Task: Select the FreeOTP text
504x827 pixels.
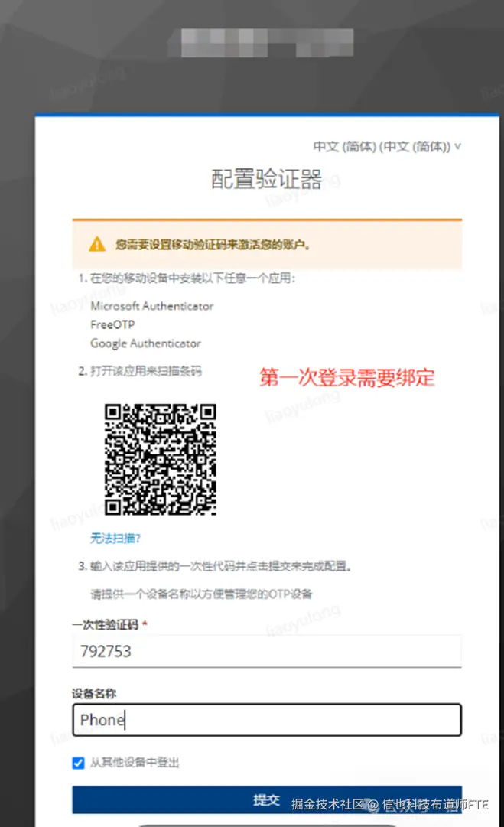Action: pyautogui.click(x=112, y=324)
